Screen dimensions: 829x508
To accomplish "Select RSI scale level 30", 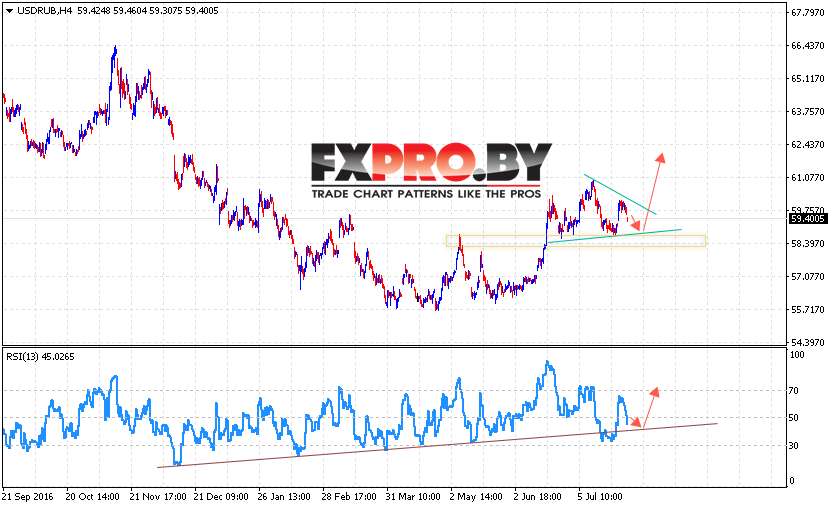I will 793,446.
